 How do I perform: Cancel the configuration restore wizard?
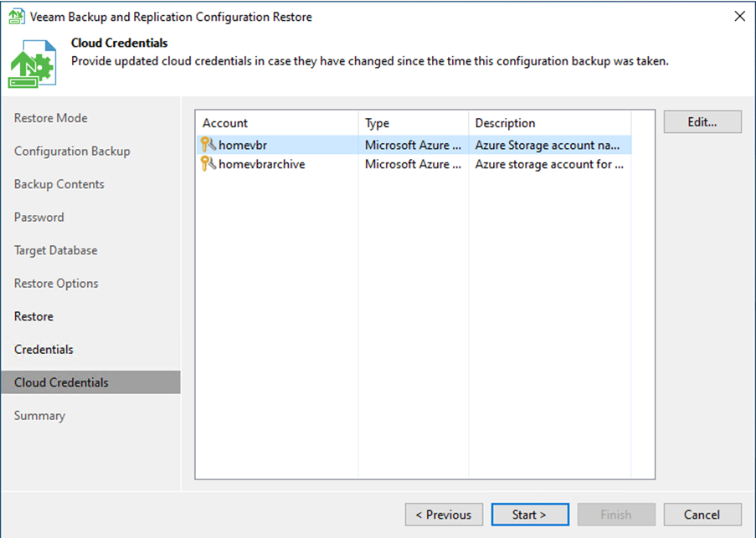(702, 515)
